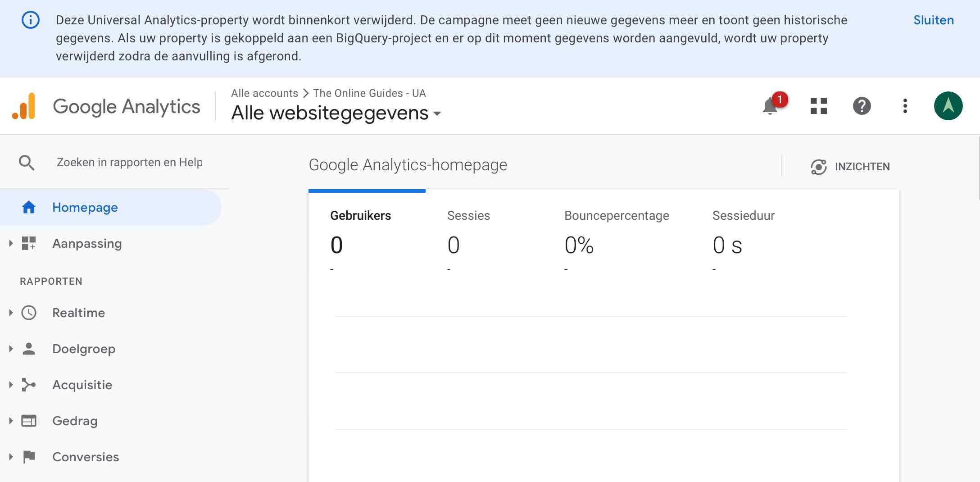Click the info icon in the banner

pyautogui.click(x=31, y=20)
